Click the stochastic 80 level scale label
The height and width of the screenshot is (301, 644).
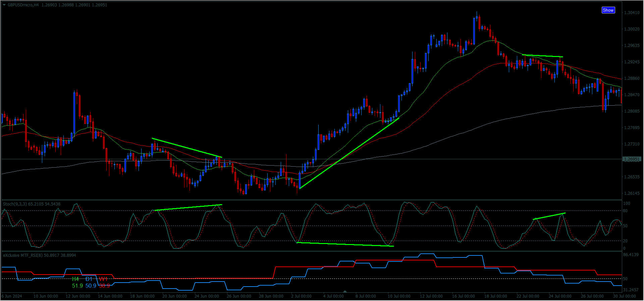tap(625, 211)
